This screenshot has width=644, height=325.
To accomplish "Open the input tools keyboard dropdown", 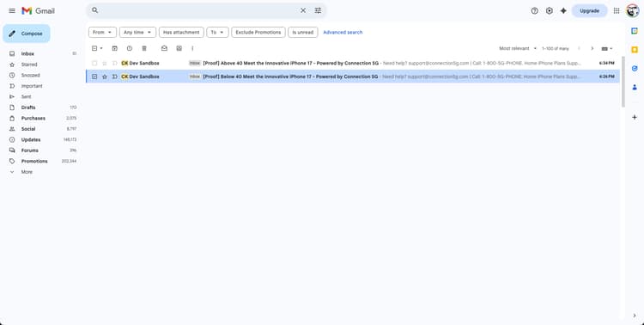I will pos(606,48).
